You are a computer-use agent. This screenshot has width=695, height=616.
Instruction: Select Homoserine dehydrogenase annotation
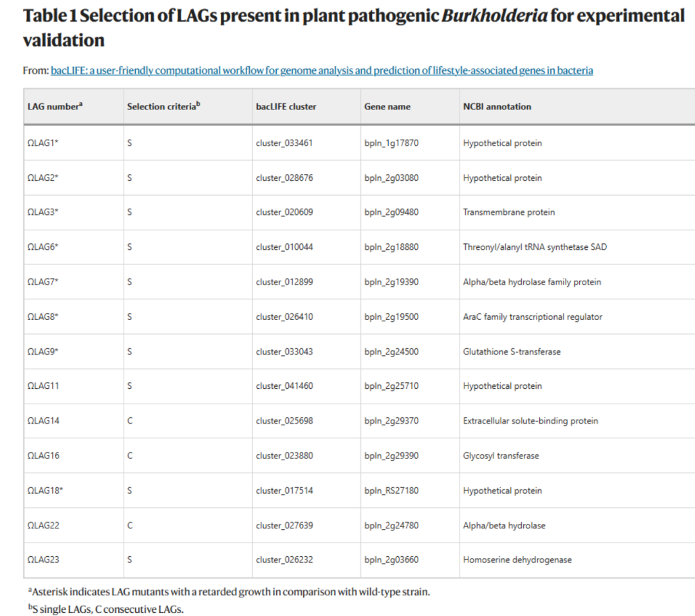tap(517, 559)
